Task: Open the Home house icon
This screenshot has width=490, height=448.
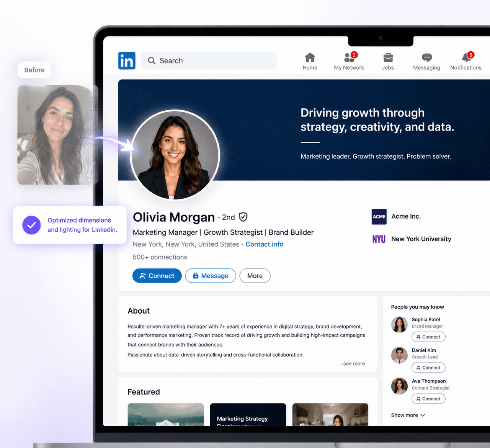Action: click(310, 57)
